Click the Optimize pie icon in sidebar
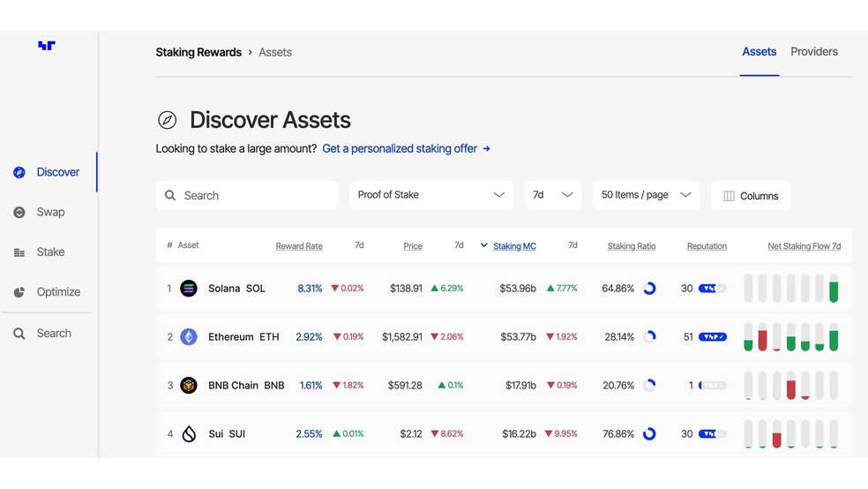 pos(19,292)
